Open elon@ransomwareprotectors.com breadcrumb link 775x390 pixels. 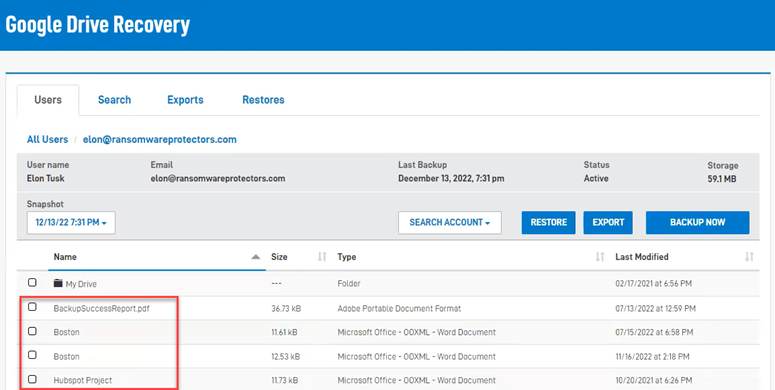[160, 139]
